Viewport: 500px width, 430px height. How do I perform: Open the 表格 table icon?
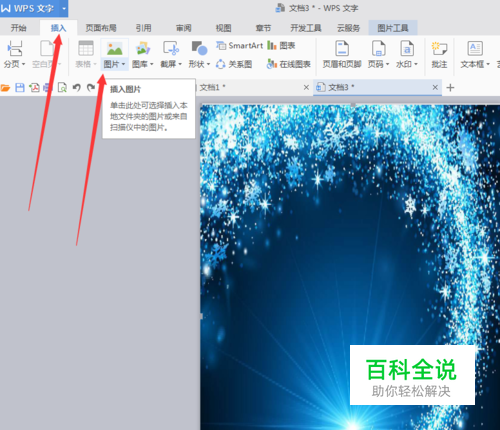point(86,48)
